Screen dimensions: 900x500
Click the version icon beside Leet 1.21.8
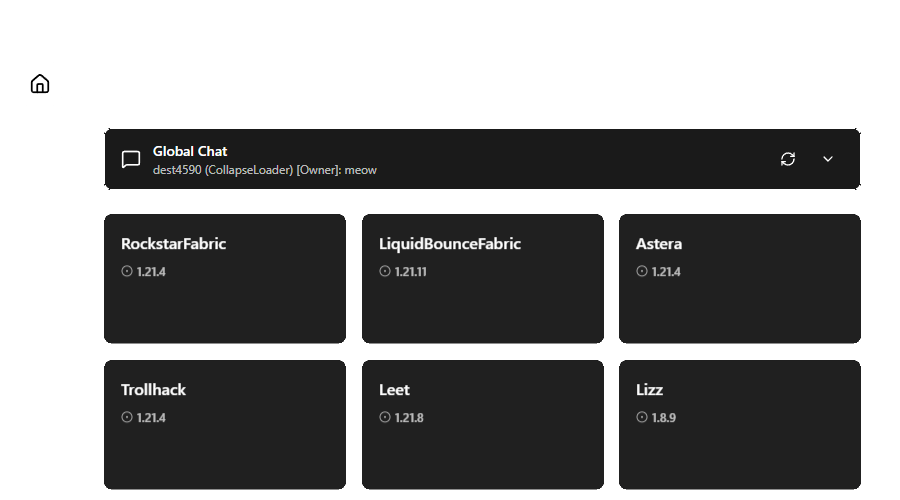(385, 417)
